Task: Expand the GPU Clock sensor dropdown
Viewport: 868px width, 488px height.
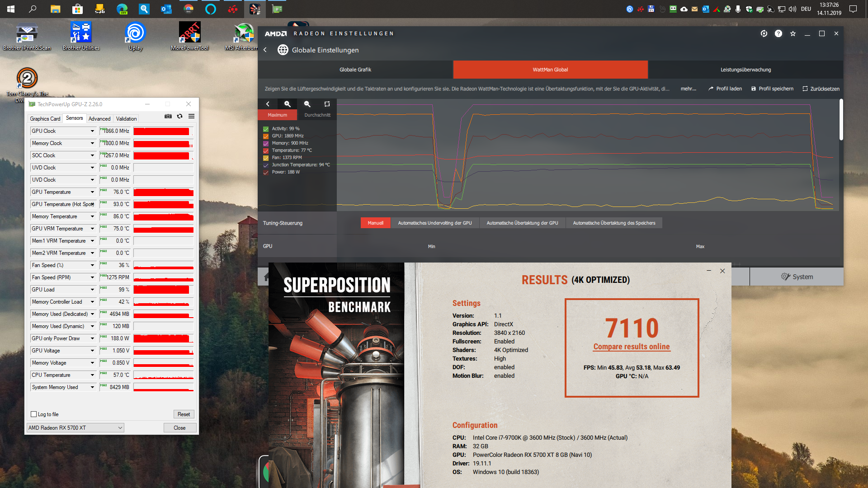Action: (x=92, y=131)
